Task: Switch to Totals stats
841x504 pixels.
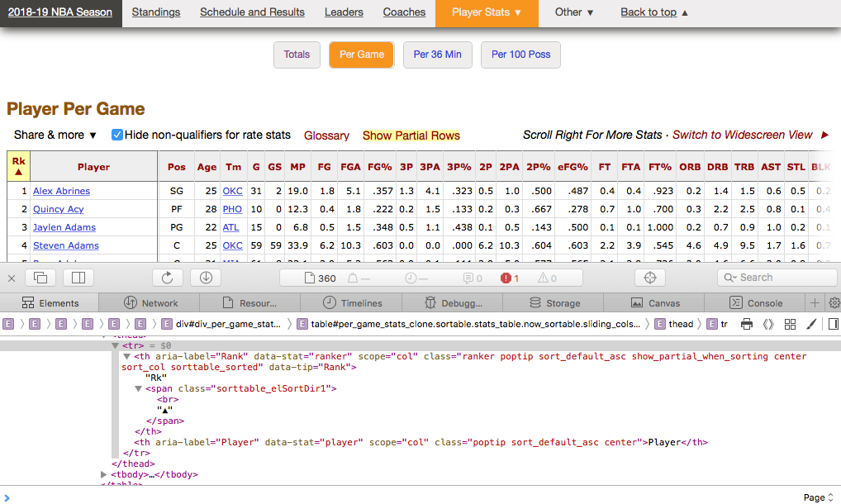Action: (x=297, y=55)
